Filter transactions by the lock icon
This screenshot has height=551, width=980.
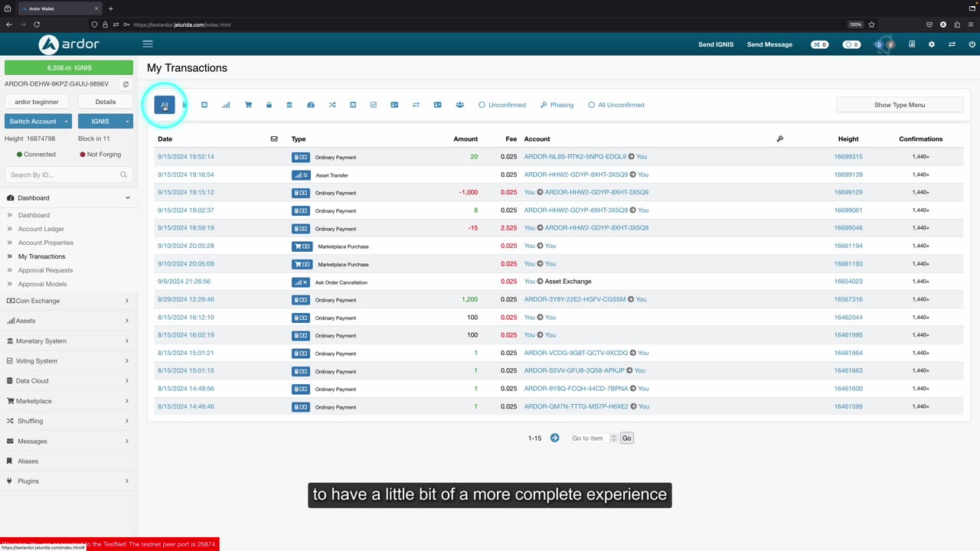pos(269,105)
